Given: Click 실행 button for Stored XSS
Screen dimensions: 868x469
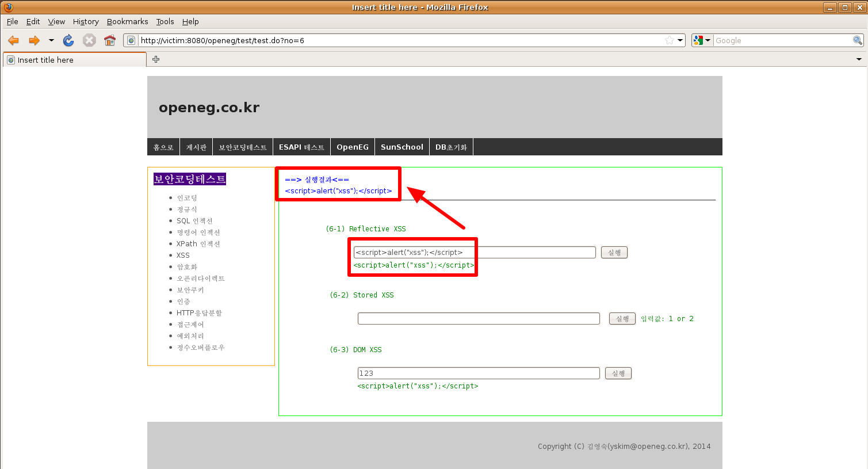Looking at the screenshot, I should (622, 319).
